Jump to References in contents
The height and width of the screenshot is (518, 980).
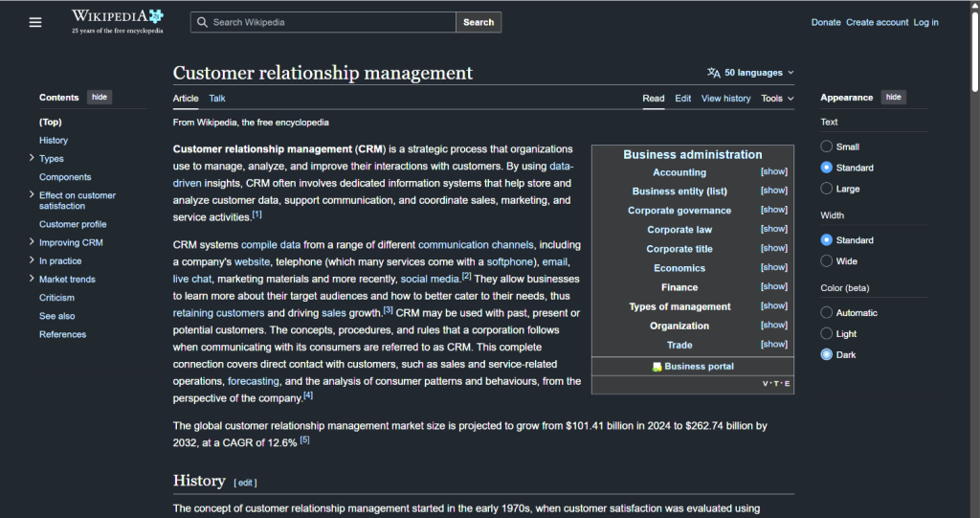point(62,334)
